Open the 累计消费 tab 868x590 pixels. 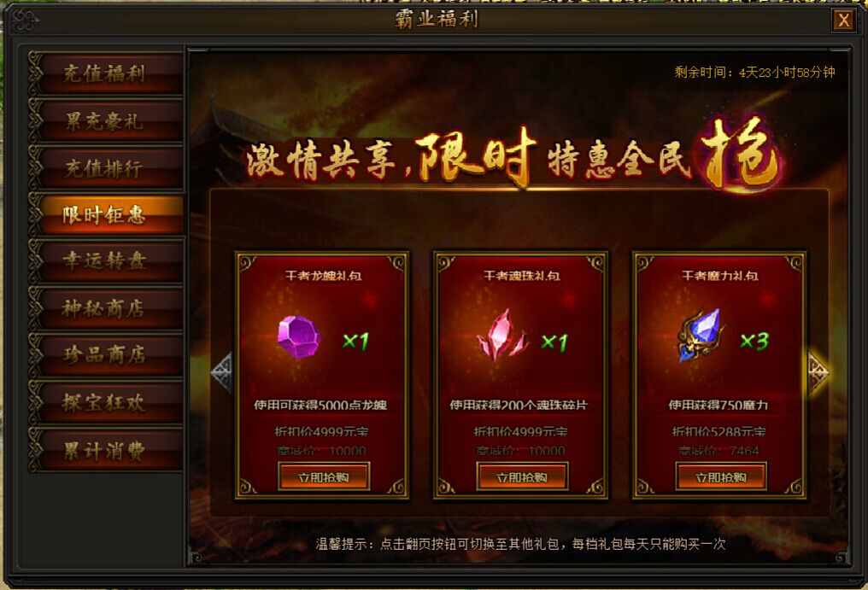tap(106, 450)
